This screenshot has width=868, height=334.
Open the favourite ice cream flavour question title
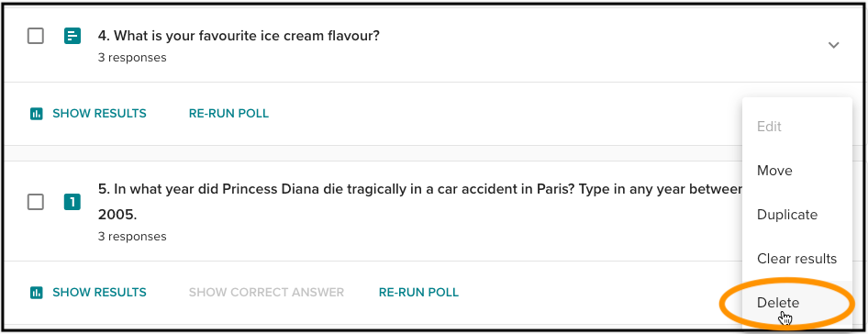239,36
